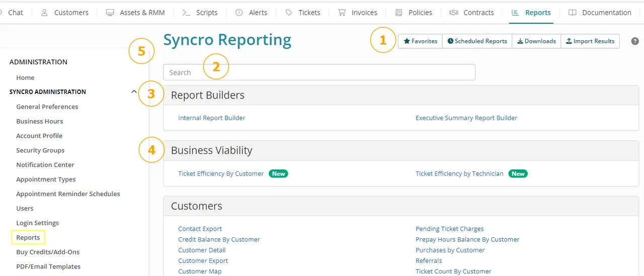The image size is (644, 276).
Task: Click the Scripts terminal prompt icon
Action: pyautogui.click(x=186, y=13)
